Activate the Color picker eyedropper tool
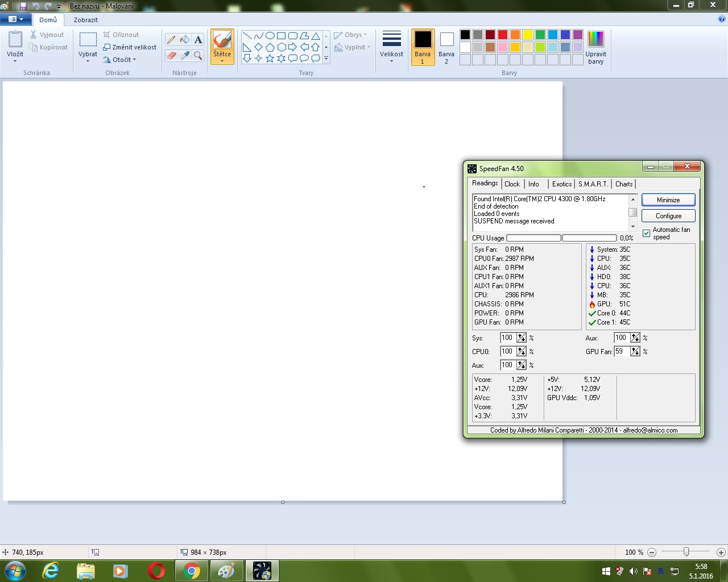Screen dimensions: 728x582 pos(185,56)
